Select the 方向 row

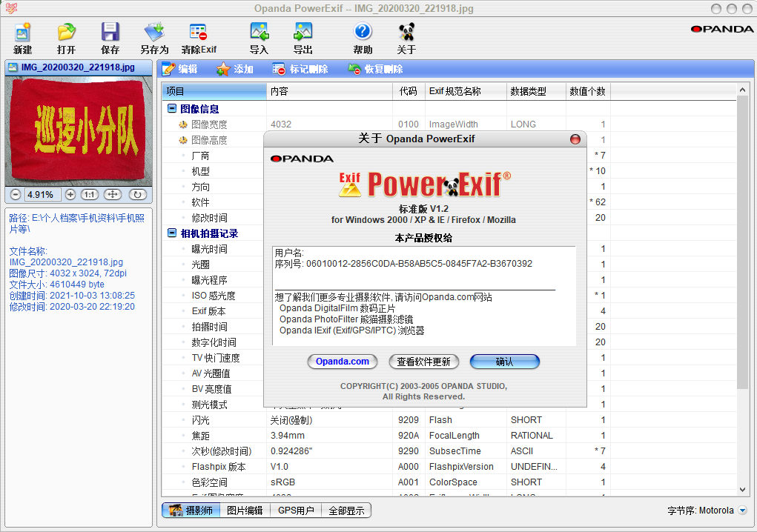click(x=200, y=187)
